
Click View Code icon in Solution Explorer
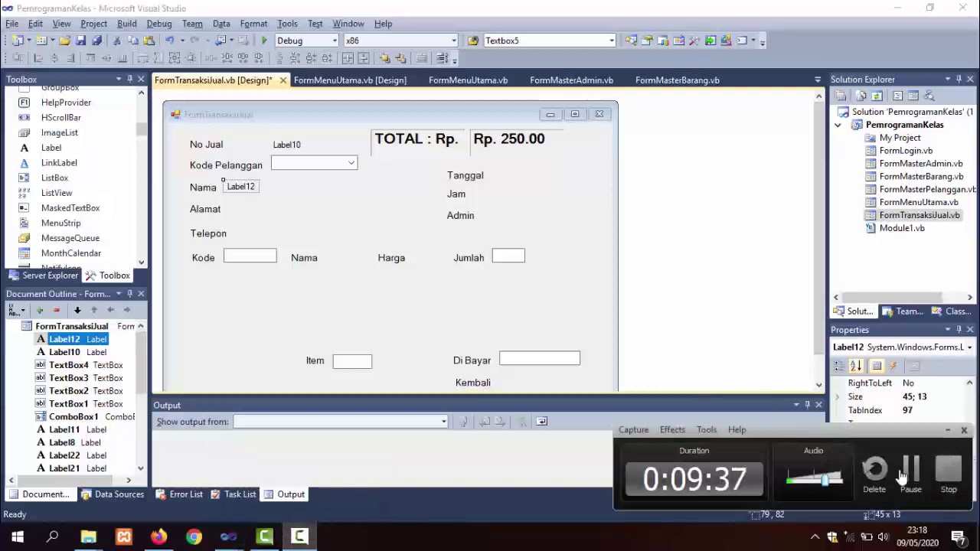point(897,96)
